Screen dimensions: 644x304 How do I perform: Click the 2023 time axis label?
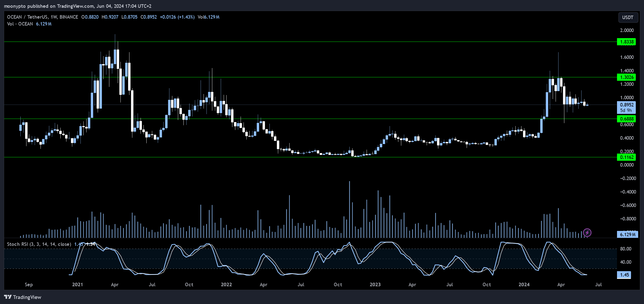point(375,285)
